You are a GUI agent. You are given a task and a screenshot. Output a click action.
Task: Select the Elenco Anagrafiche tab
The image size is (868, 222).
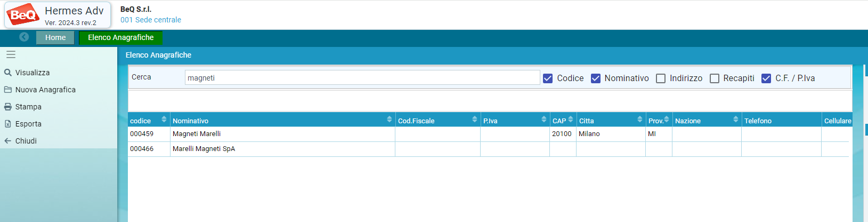coord(121,37)
